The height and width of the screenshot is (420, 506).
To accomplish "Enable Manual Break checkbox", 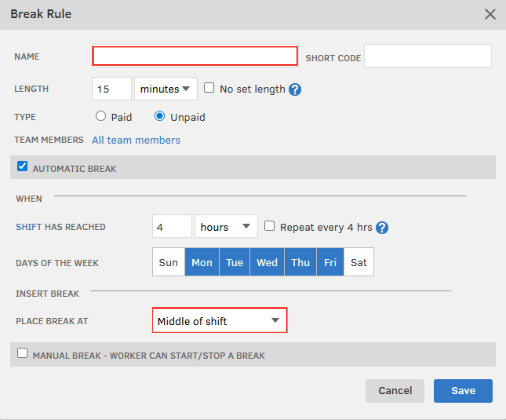I will coord(22,353).
